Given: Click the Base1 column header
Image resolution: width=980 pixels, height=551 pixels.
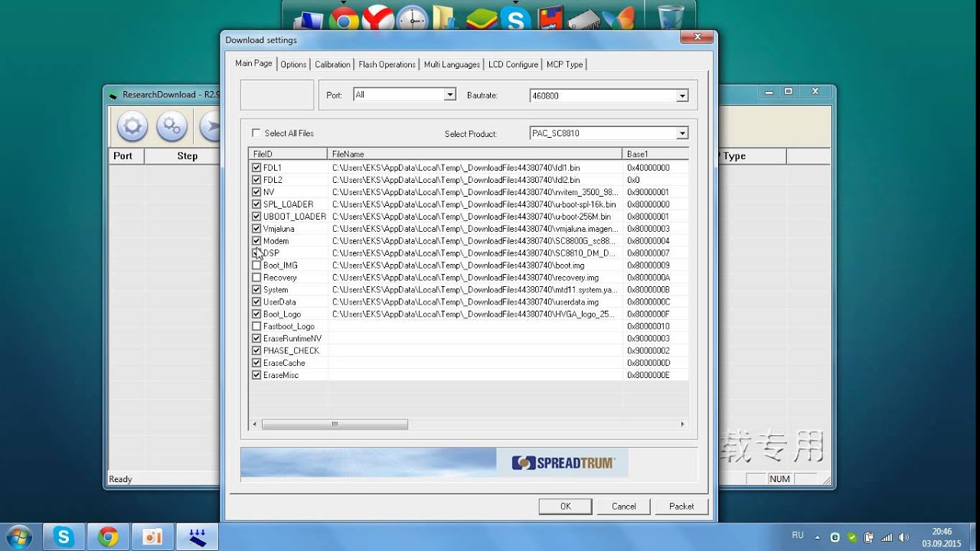Looking at the screenshot, I should [x=655, y=154].
